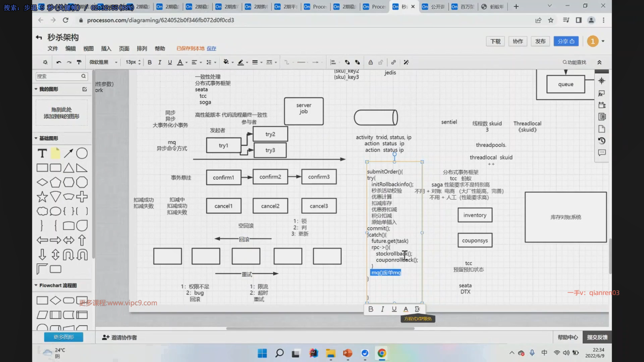The height and width of the screenshot is (362, 644).
Task: Toggle underline in floating text toolbar
Action: click(394, 309)
